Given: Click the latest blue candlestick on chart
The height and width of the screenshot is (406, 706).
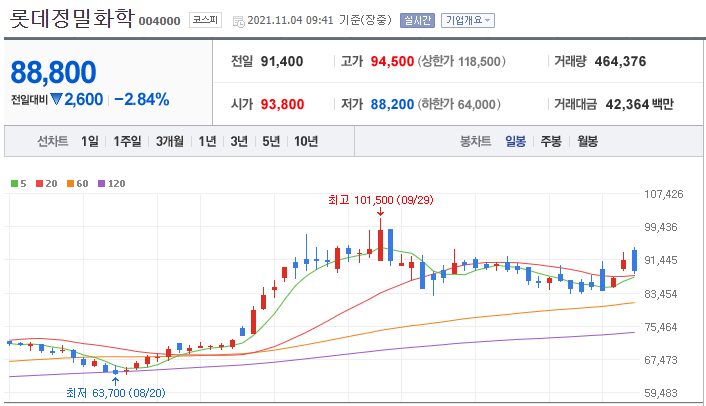Looking at the screenshot, I should (634, 260).
